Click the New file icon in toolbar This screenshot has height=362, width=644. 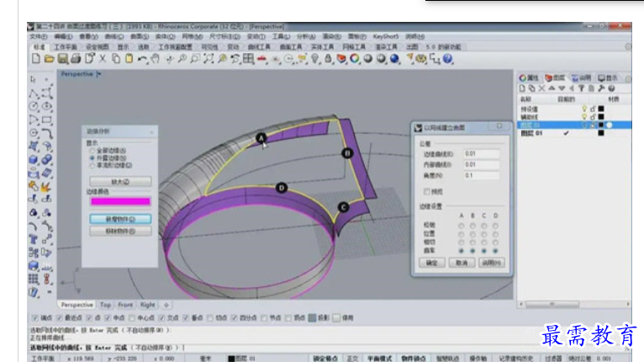[x=36, y=59]
